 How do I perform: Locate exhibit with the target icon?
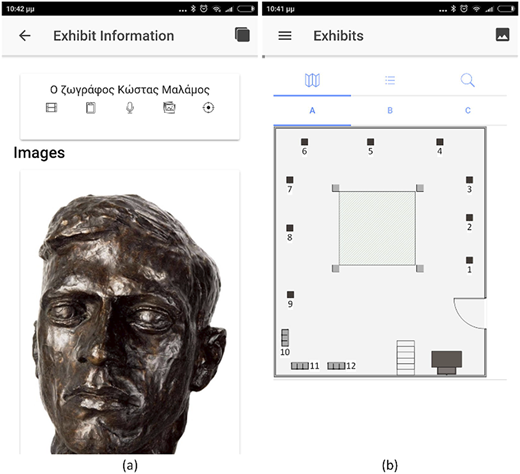pos(208,108)
